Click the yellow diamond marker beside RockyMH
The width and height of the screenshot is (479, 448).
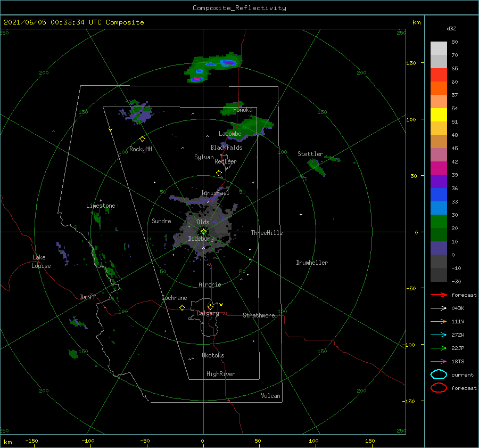tap(142, 139)
